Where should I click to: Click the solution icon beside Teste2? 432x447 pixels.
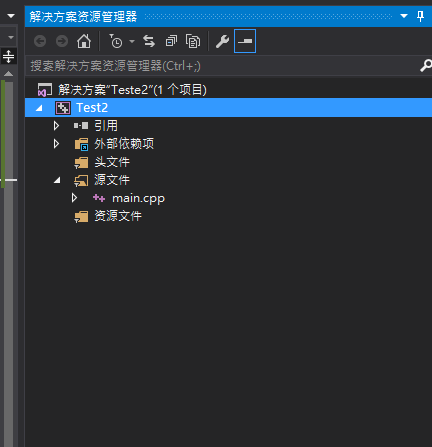45,90
